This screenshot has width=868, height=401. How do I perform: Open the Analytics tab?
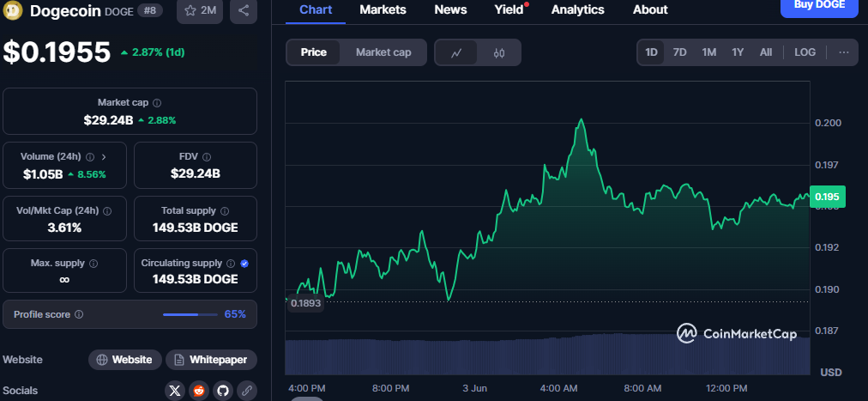[x=577, y=10]
